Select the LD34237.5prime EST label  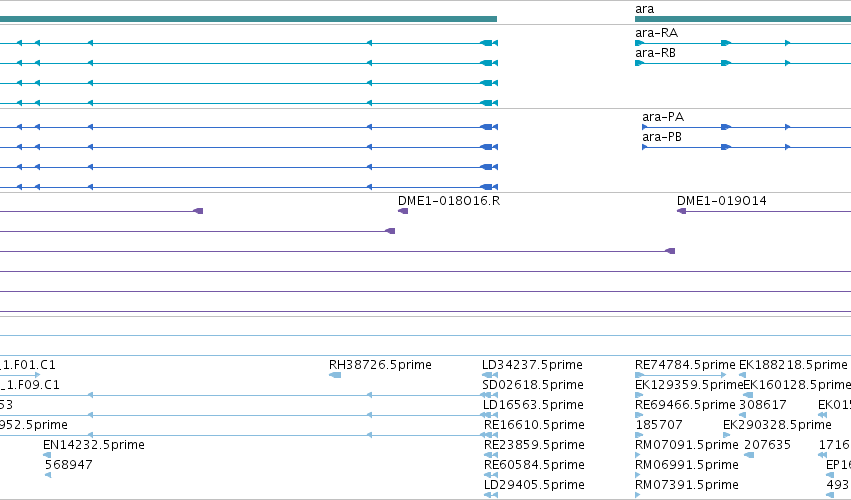tap(532, 365)
